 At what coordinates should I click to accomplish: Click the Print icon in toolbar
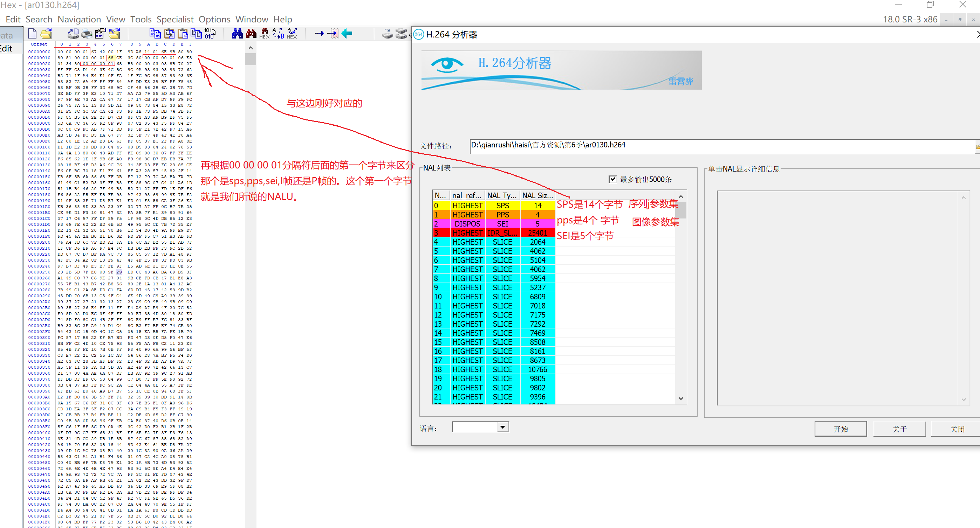point(87,34)
